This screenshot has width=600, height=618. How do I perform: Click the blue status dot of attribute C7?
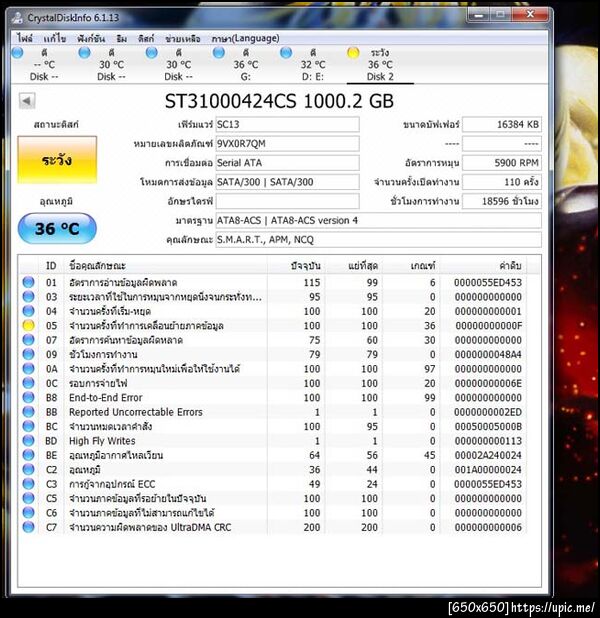click(x=28, y=527)
